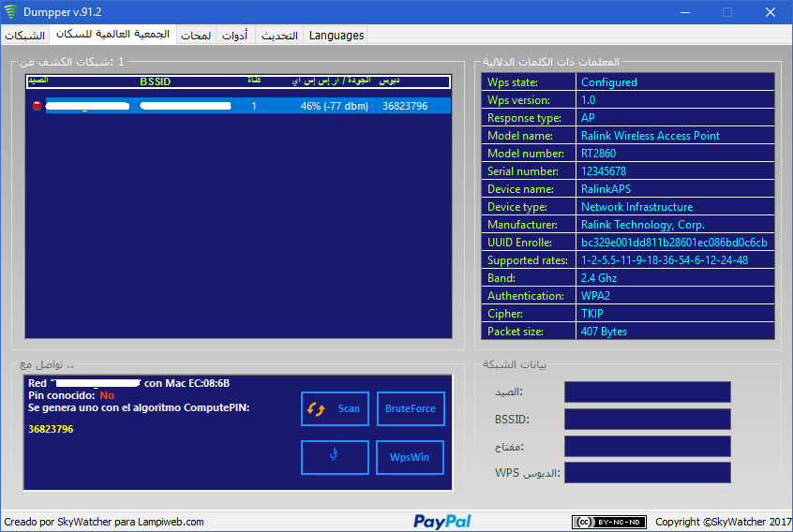
Task: Click Copyright ©SkyWatcher 2017 text
Action: [724, 522]
